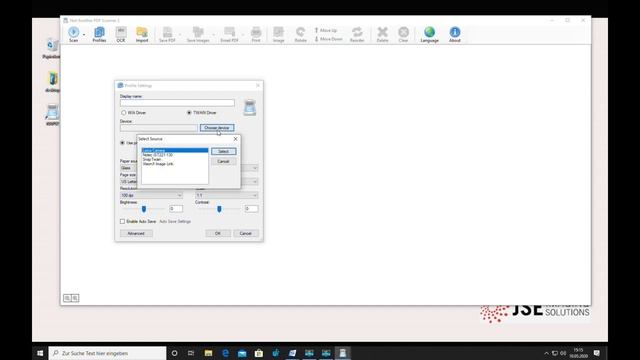Click the Reorder toolbar icon
640x360 pixels.
coord(357,34)
